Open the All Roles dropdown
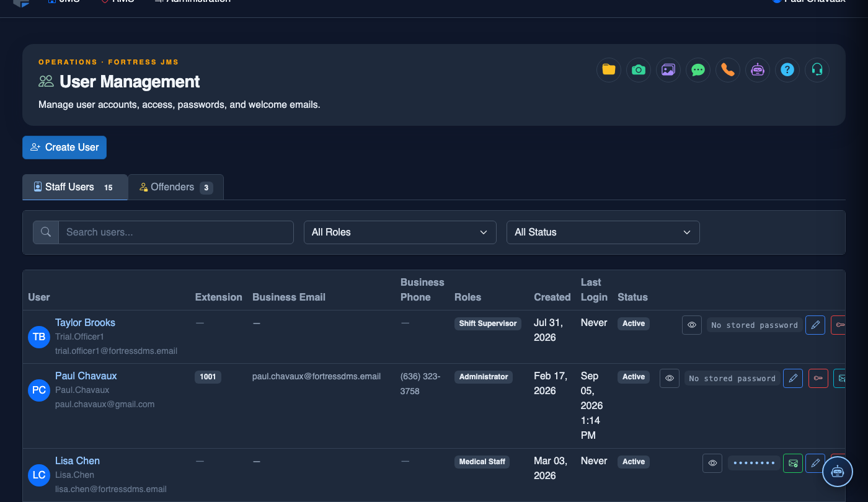868x502 pixels. [x=400, y=232]
